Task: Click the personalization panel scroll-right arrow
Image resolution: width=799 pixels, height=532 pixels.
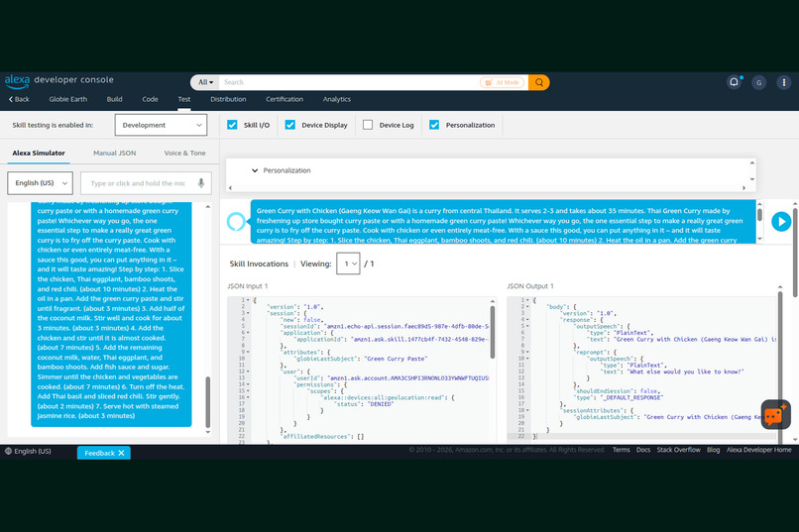Action: click(743, 188)
